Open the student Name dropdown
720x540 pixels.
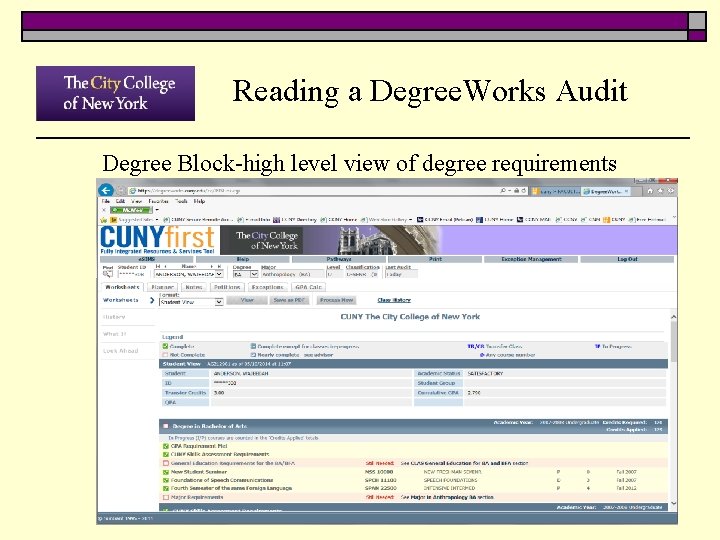pyautogui.click(x=188, y=274)
